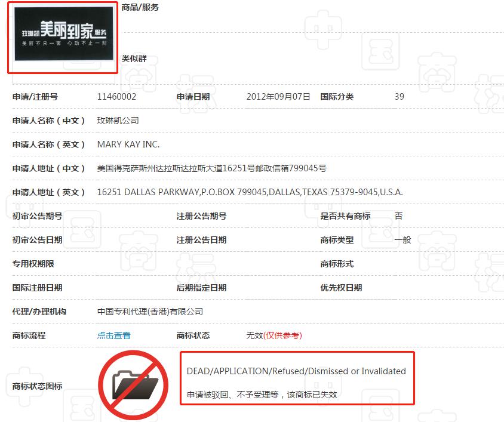Click the trademark type value 一般
This screenshot has height=422, width=504.
click(x=402, y=240)
